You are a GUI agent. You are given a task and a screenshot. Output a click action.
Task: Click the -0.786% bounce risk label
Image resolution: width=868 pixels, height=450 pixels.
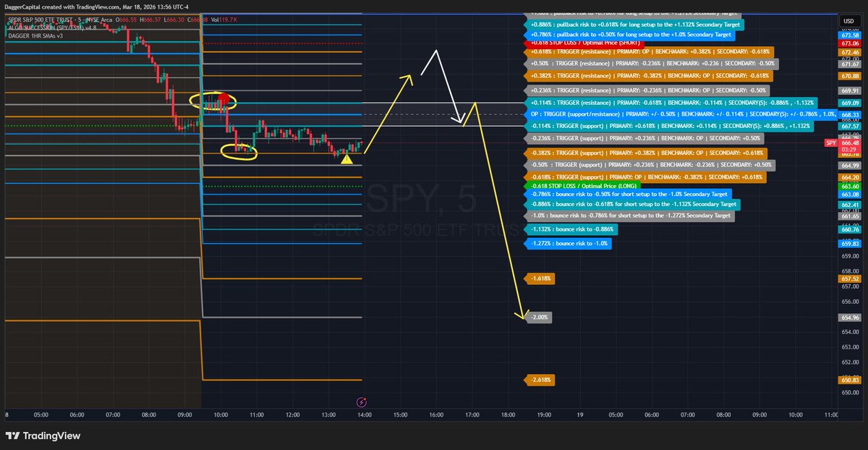point(626,195)
